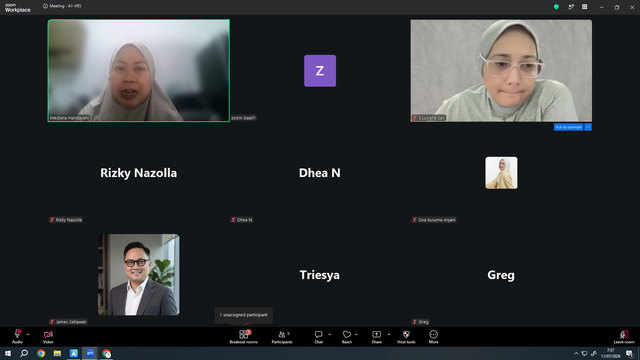640x360 pixels.
Task: Open Breakout rooms panel
Action: click(244, 337)
